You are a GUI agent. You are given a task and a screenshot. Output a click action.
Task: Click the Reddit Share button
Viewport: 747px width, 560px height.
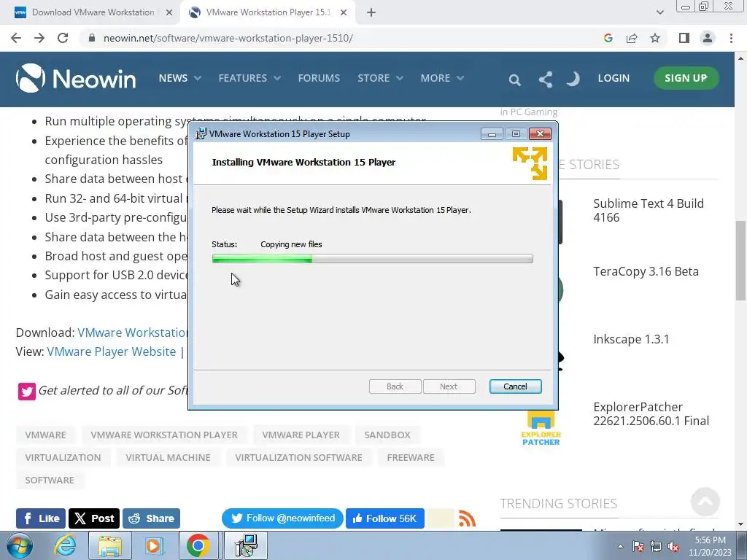[x=151, y=518]
